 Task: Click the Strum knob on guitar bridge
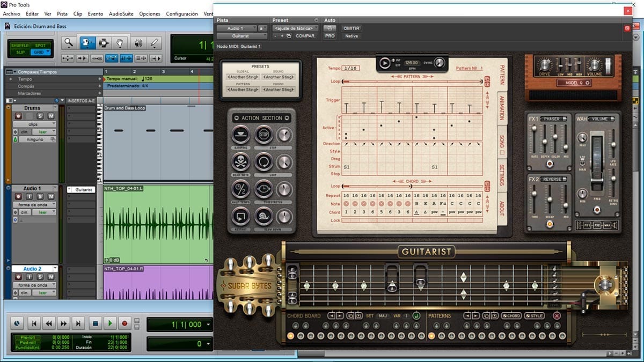[605, 285]
